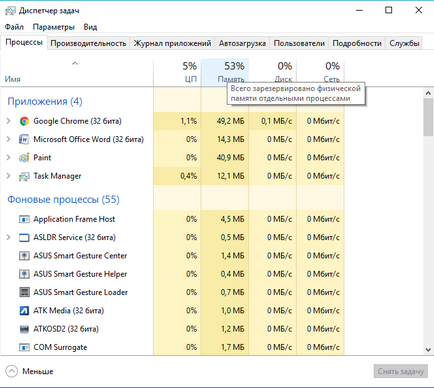Screen dimensions: 434x388
Task: Switch to the Процессы tab
Action: pyautogui.click(x=24, y=43)
